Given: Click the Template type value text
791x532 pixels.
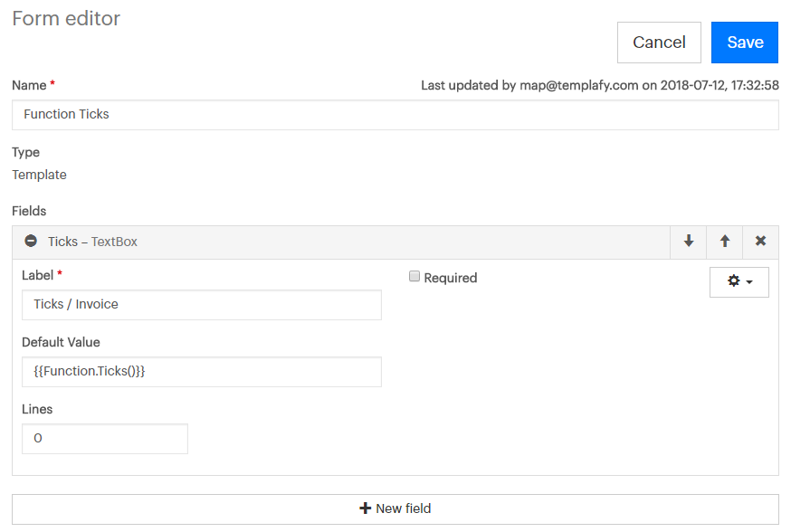Looking at the screenshot, I should (39, 175).
